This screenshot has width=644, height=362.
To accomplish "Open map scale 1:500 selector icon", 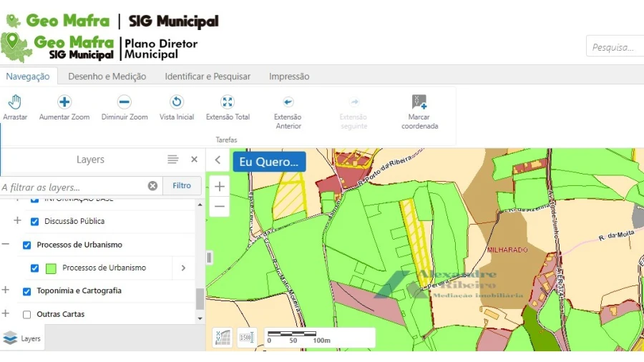I will tap(247, 338).
